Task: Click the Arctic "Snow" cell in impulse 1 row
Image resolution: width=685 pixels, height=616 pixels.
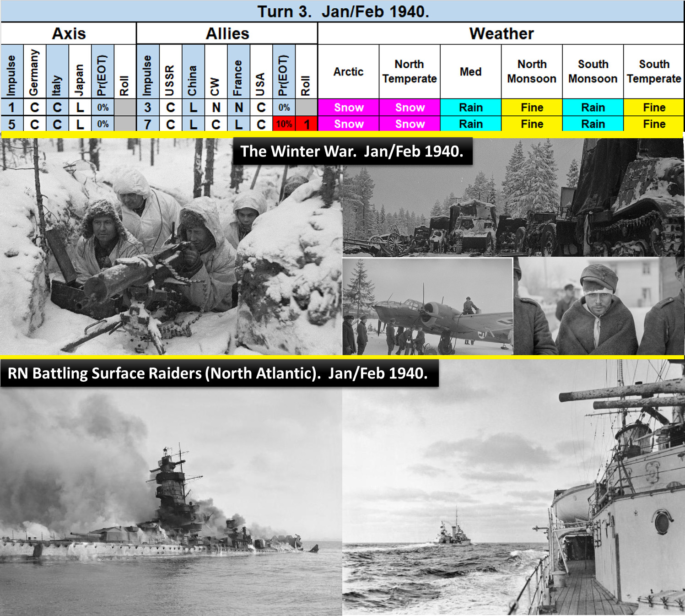Action: (x=349, y=108)
